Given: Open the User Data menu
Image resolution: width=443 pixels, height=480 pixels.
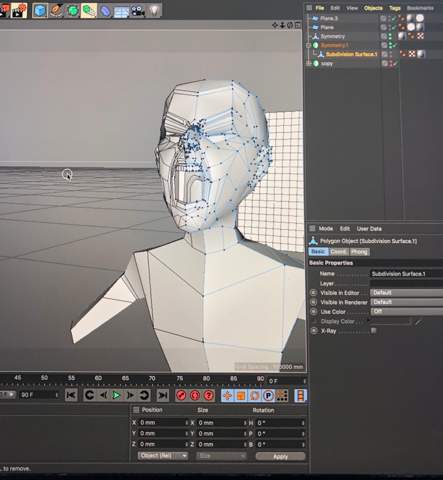Looking at the screenshot, I should pyautogui.click(x=369, y=229).
